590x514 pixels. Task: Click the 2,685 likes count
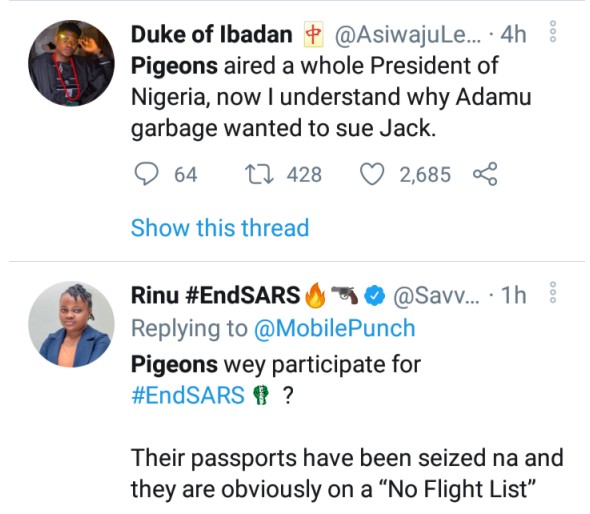[425, 175]
